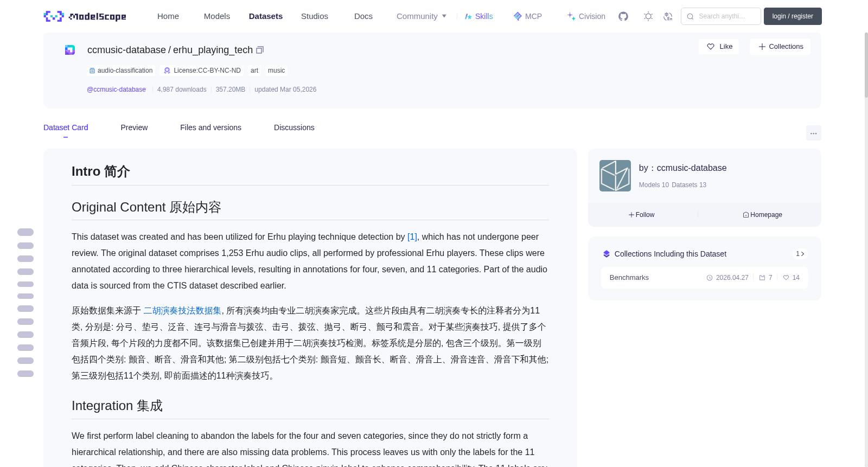The image size is (868, 467).
Task: Open the [1] reference link
Action: [412, 236]
